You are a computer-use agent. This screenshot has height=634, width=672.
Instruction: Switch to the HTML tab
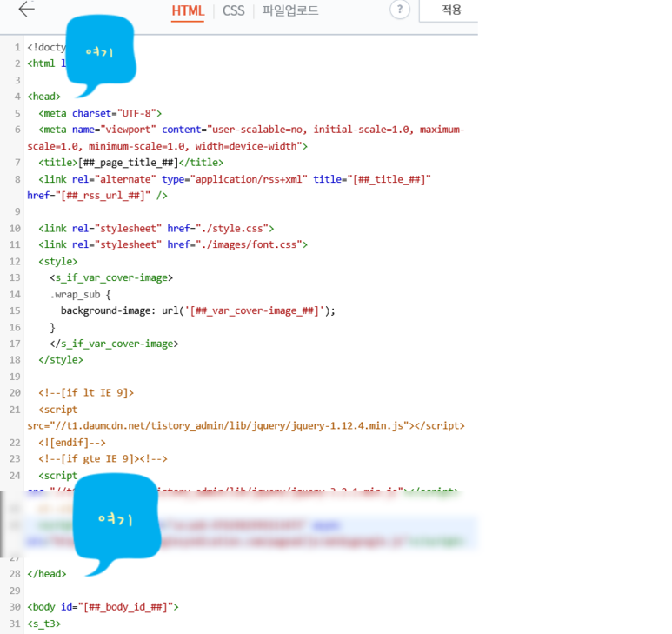pyautogui.click(x=188, y=10)
